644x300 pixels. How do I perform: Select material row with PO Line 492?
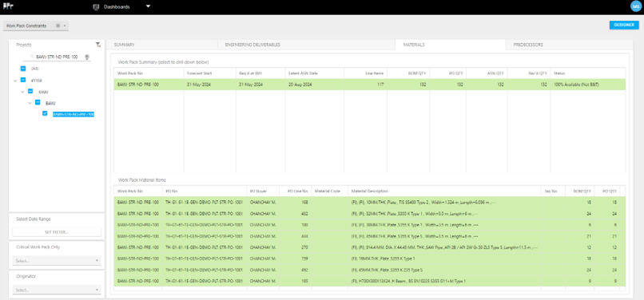coord(370,270)
